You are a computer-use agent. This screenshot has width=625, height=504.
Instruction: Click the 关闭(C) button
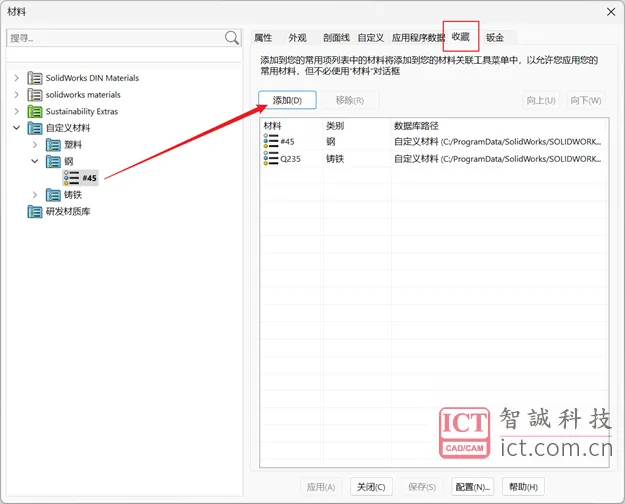(371, 487)
